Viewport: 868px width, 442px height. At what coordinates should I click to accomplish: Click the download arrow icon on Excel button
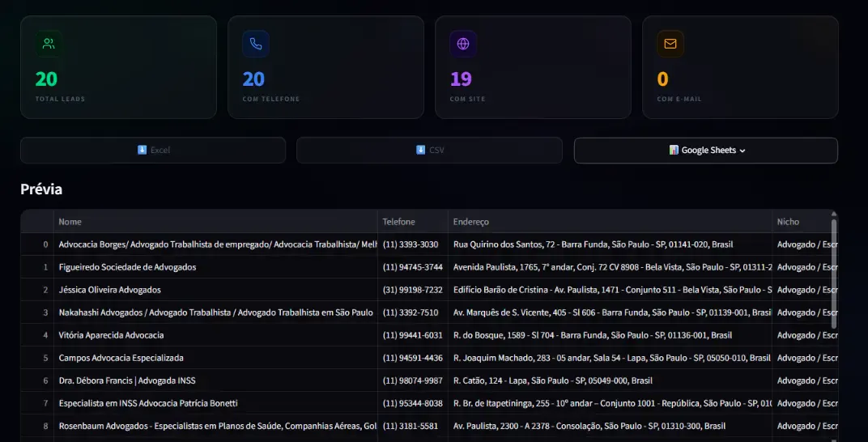143,150
